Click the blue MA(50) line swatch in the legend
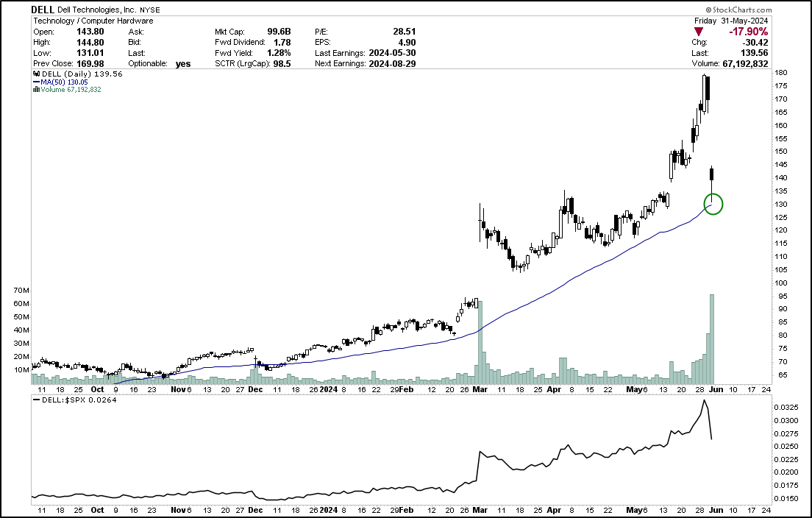This screenshot has height=518, width=812. click(36, 82)
